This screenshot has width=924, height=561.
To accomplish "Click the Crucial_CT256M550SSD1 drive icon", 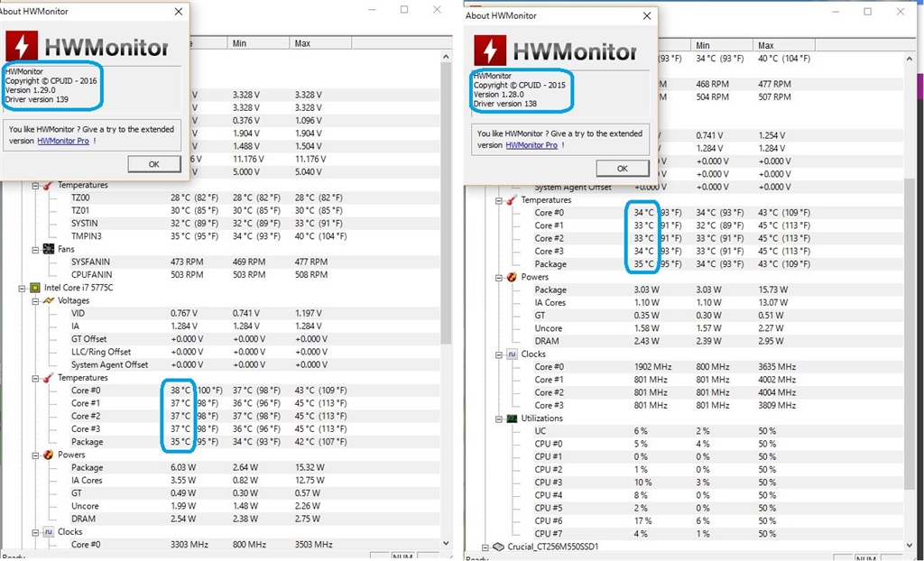I will [498, 547].
